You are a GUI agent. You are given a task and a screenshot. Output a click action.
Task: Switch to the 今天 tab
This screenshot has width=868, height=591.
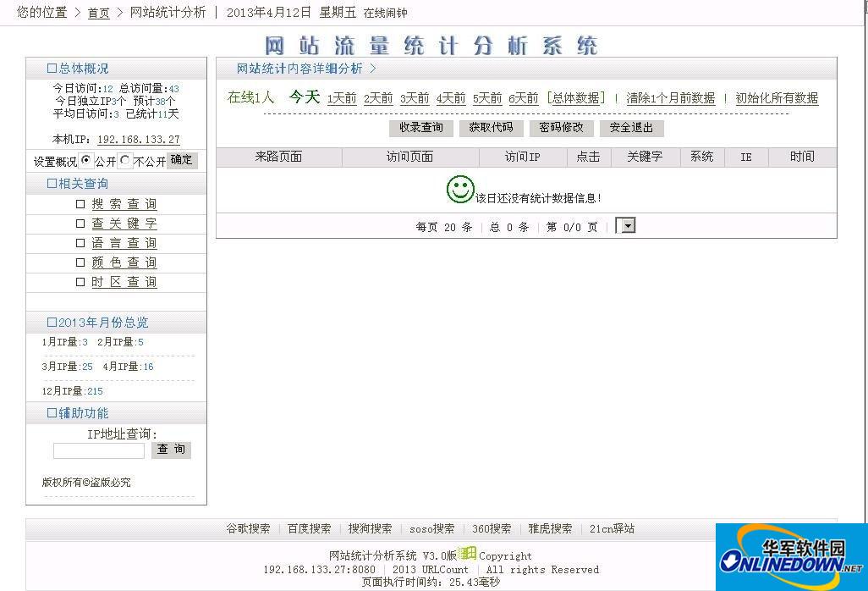click(x=304, y=98)
